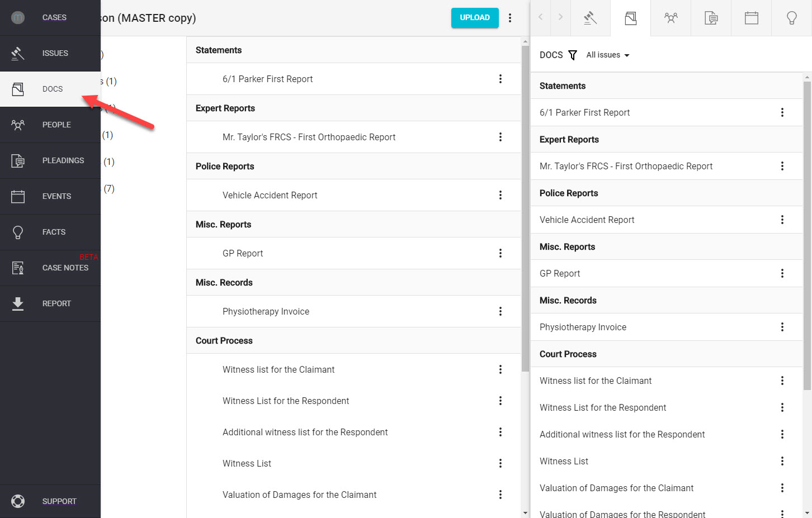Image resolution: width=812 pixels, height=518 pixels.
Task: Expand the All issues dropdown
Action: (x=607, y=55)
